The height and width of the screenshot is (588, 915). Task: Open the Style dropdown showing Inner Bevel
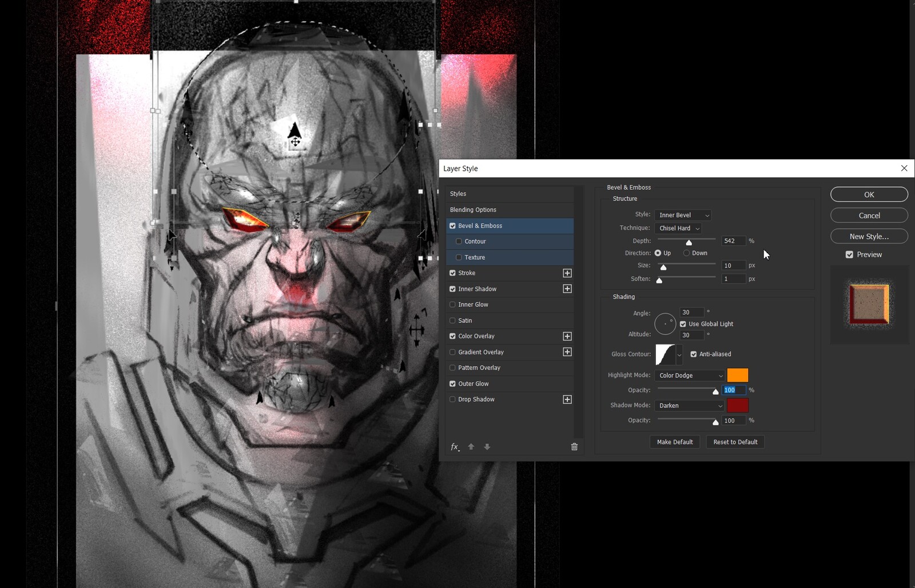(683, 215)
